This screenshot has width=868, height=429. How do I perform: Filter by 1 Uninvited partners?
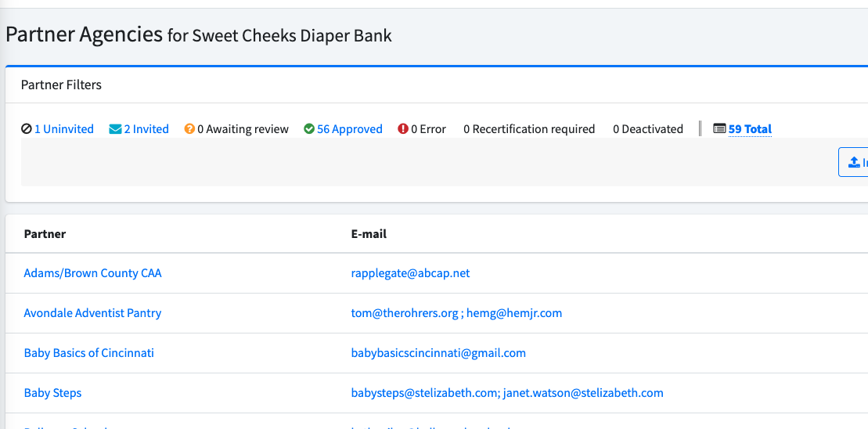point(63,129)
